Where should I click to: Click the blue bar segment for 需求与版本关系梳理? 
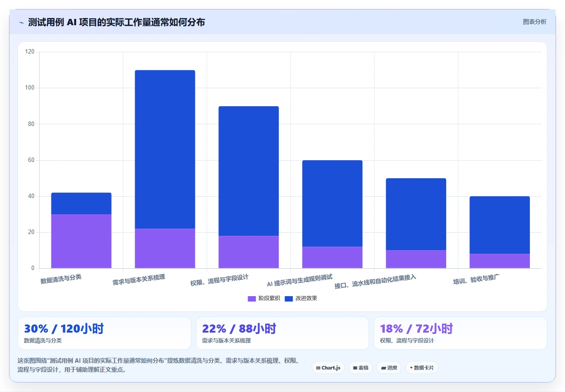click(x=165, y=149)
